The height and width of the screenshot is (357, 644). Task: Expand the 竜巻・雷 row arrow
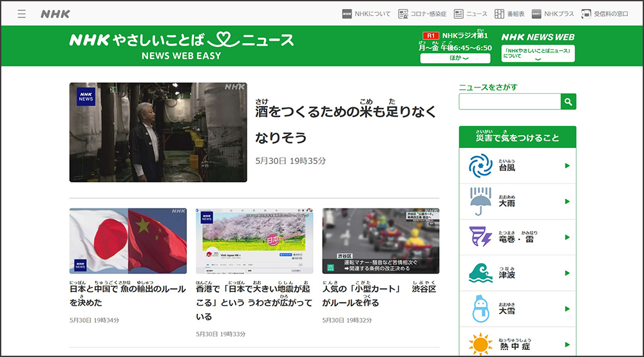point(567,237)
